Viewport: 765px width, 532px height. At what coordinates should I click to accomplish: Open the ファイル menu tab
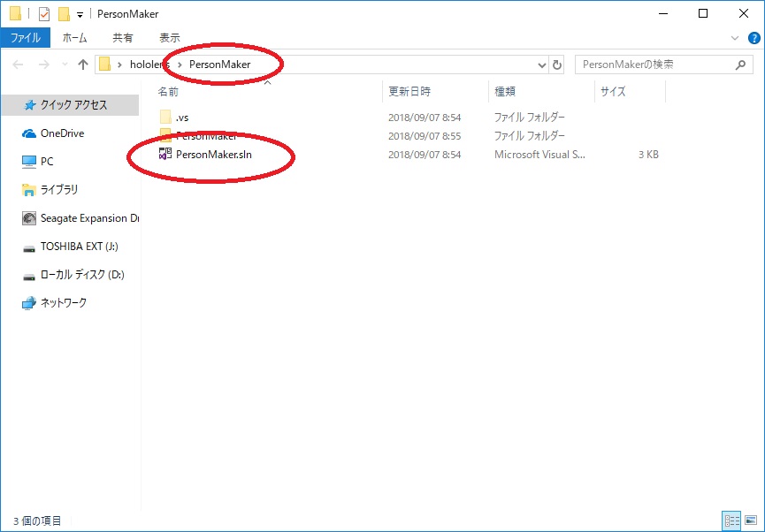[26, 37]
